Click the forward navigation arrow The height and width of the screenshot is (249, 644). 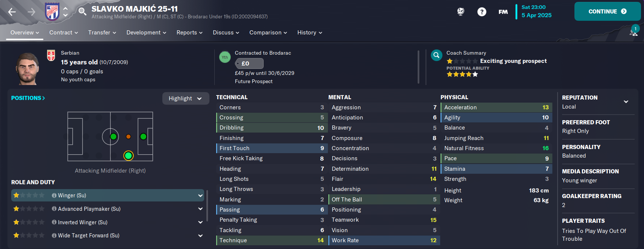(x=31, y=12)
